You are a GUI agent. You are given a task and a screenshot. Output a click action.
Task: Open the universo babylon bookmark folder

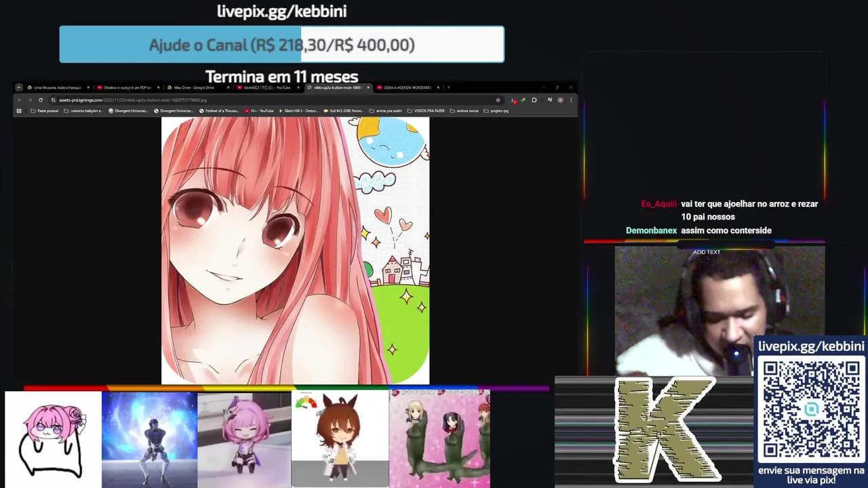83,110
